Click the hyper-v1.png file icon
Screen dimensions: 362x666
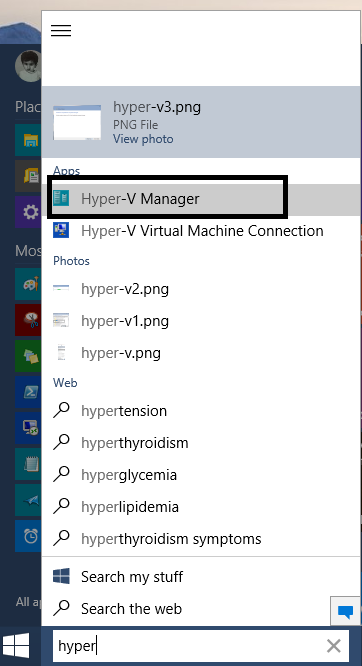point(61,320)
